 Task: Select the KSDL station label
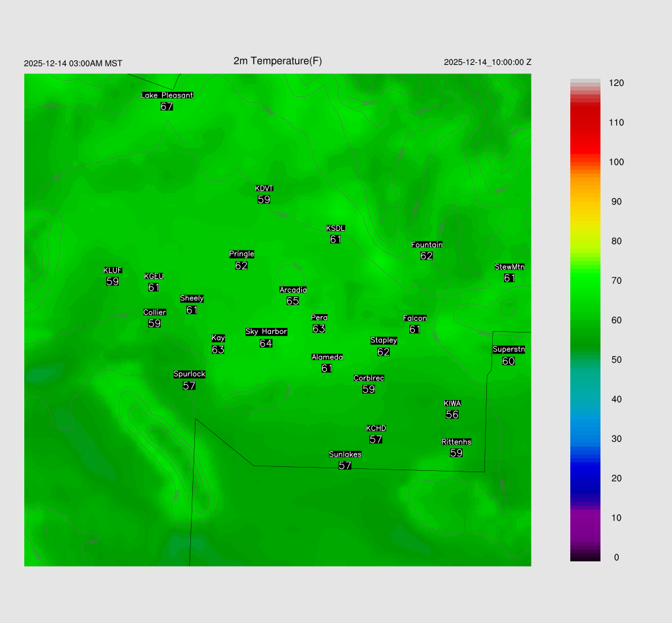click(x=335, y=228)
